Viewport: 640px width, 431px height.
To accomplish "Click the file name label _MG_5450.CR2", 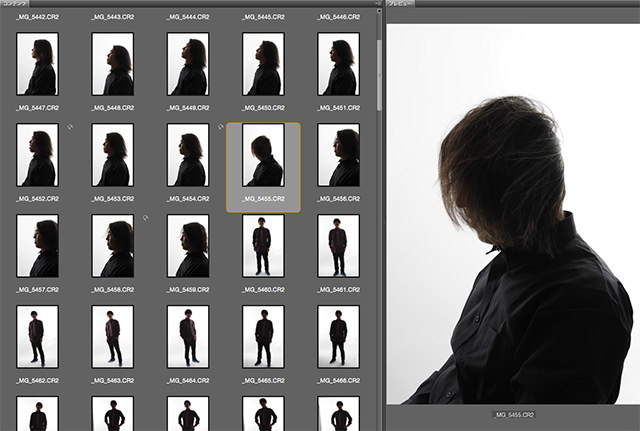I will (263, 108).
